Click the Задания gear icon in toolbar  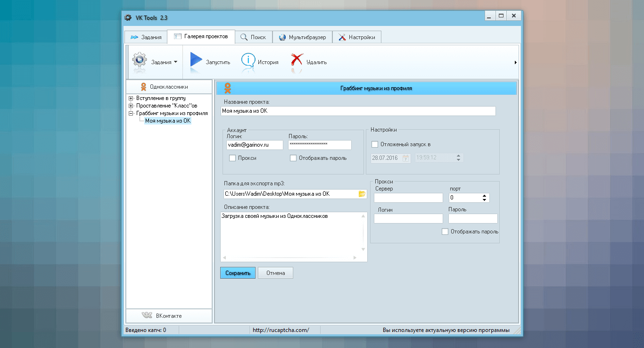coord(140,61)
